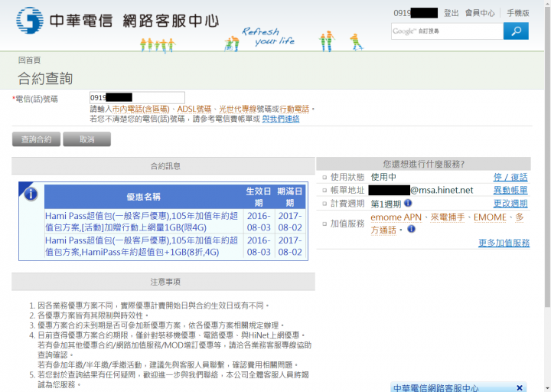This screenshot has width=551, height=392.
Task: Click the 取消 button
Action: coord(86,139)
